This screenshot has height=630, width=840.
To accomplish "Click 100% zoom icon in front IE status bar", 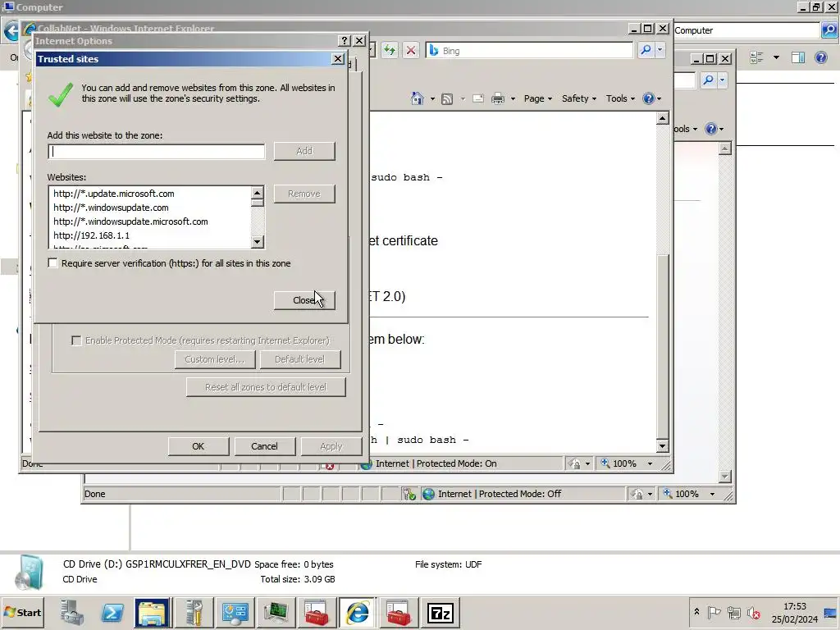I will tap(605, 463).
